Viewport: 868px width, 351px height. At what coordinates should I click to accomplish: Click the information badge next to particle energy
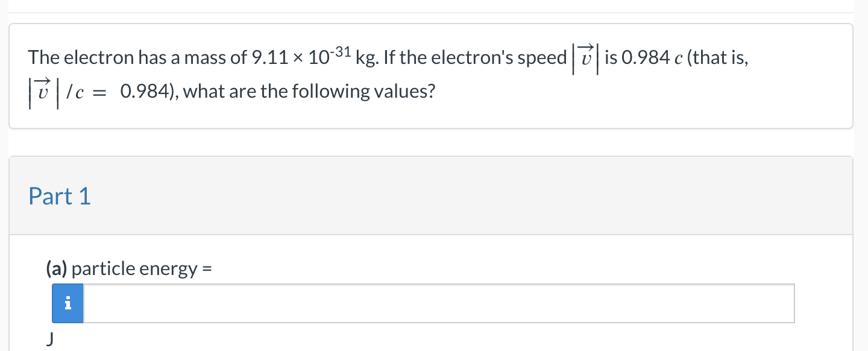coord(68,303)
